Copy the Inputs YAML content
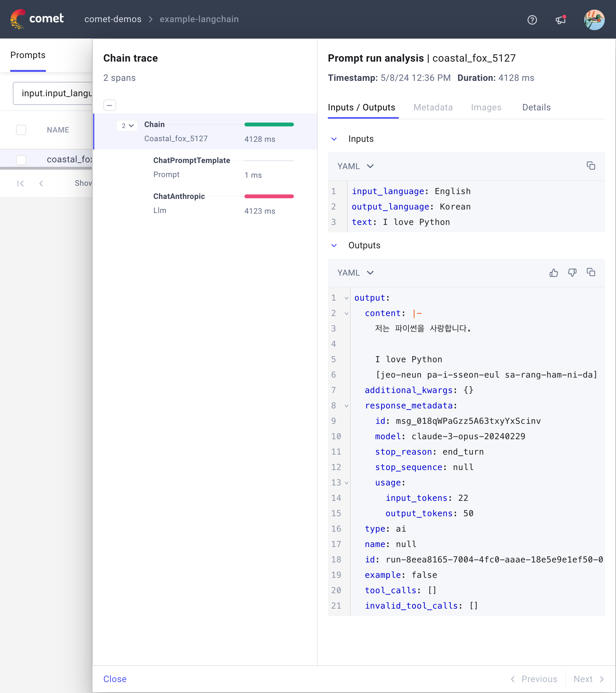The width and height of the screenshot is (616, 693). tap(591, 166)
